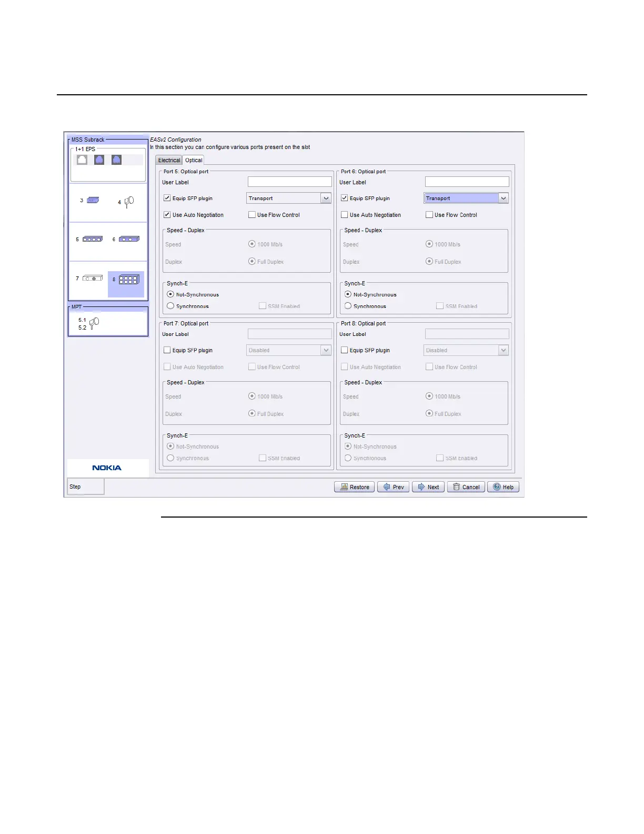Enable Port 5 Use Flow Control
The image size is (644, 834).
251,215
